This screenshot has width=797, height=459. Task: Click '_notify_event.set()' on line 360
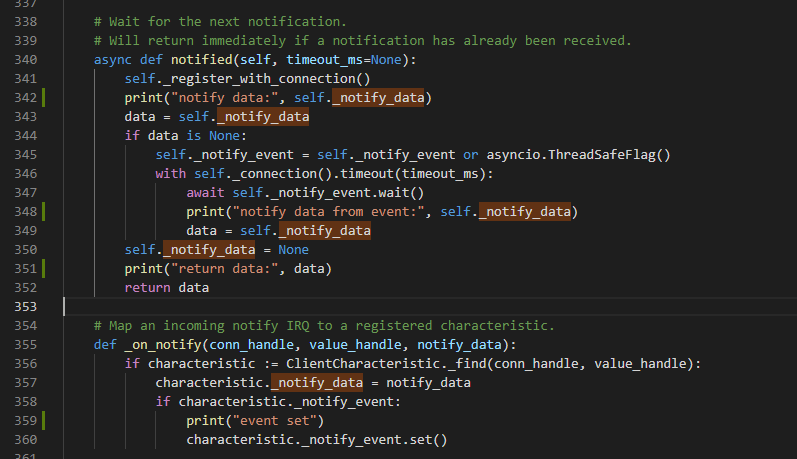(375, 440)
